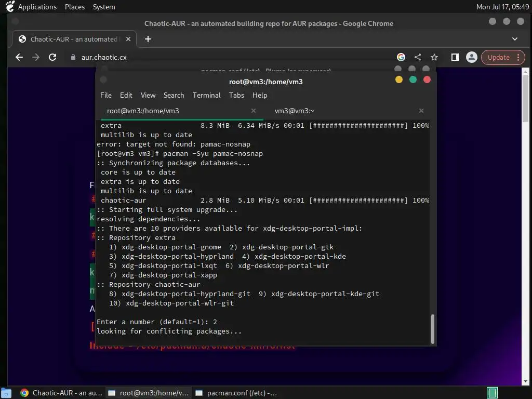Share this page from Chrome toolbar
The height and width of the screenshot is (399, 532).
(x=418, y=57)
